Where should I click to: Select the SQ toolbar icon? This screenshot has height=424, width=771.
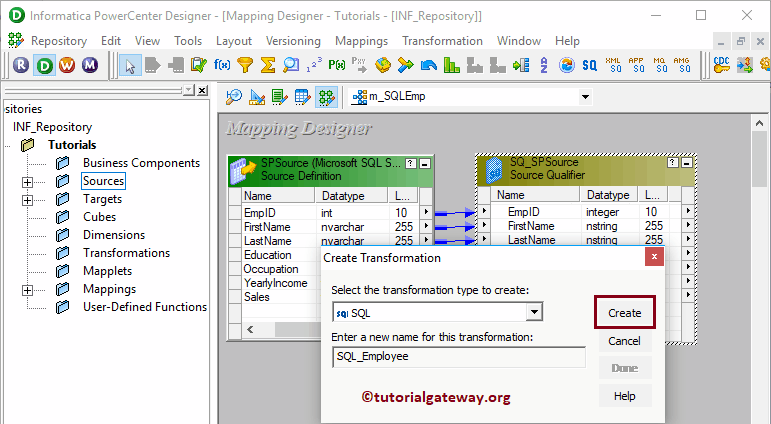589,64
